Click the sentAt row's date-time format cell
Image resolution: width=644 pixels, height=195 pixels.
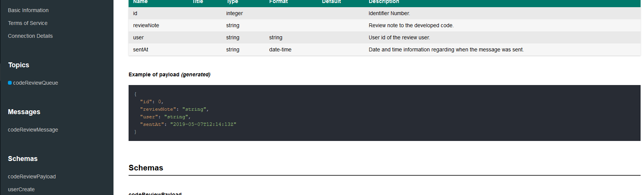(280, 50)
